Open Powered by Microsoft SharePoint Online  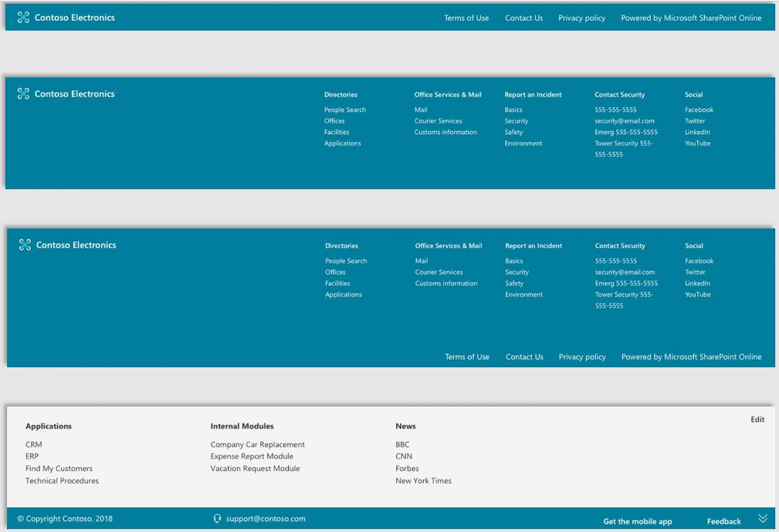(x=691, y=18)
